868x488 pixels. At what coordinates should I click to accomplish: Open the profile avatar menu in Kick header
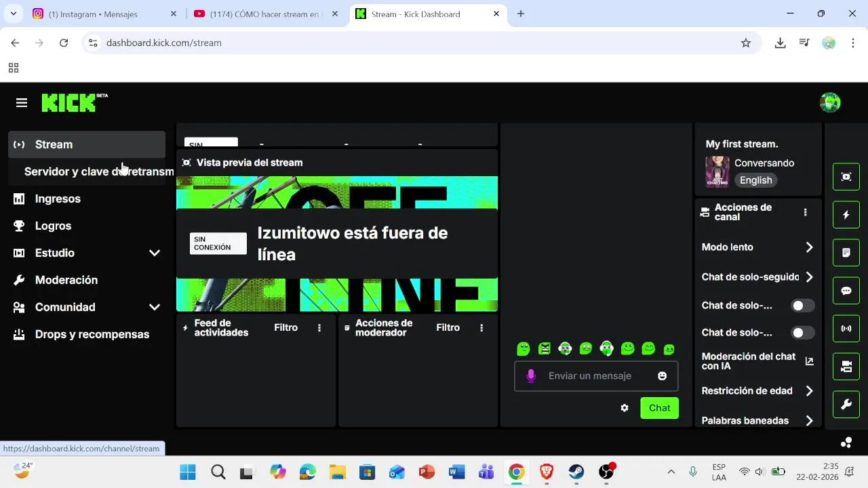[x=830, y=102]
